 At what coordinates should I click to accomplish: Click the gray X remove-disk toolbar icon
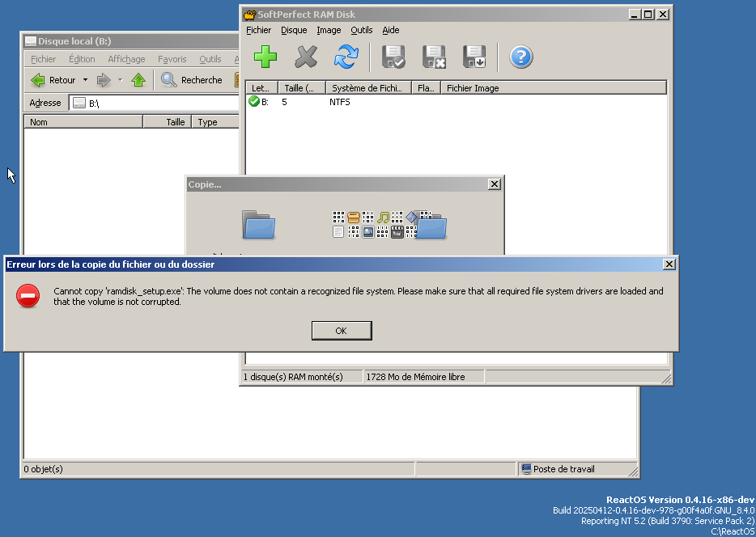[306, 57]
